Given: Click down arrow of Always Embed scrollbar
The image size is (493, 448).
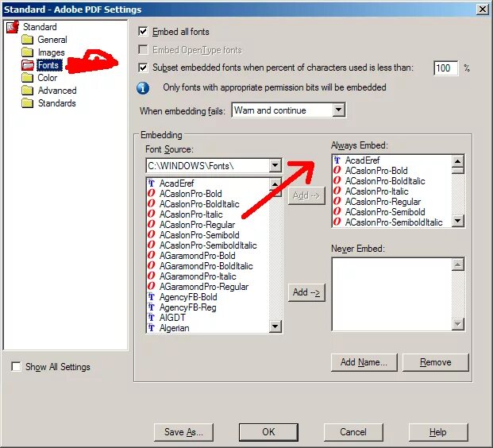Looking at the screenshot, I should coord(458,221).
